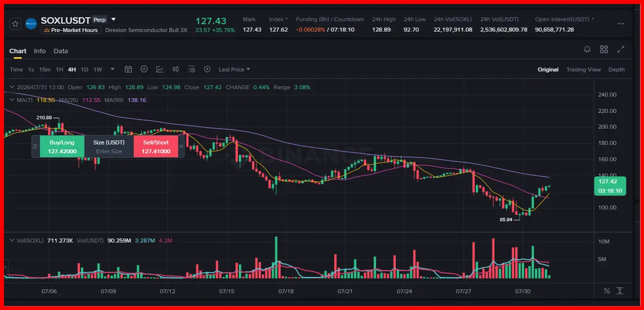Click the 24h High value 128.89

point(381,30)
